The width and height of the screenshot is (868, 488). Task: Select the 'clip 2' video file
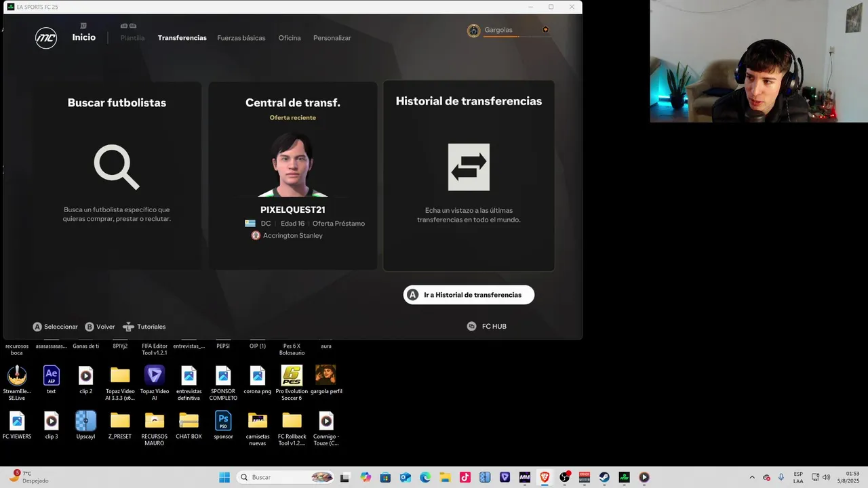click(85, 380)
